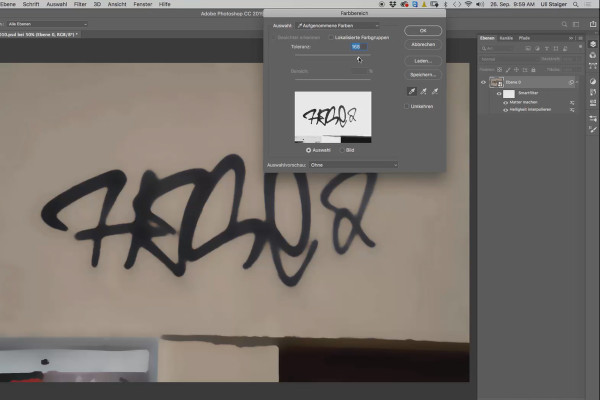The height and width of the screenshot is (400, 600).
Task: Toggle Helligkeit interpolieren filter visibility
Action: pyautogui.click(x=505, y=110)
